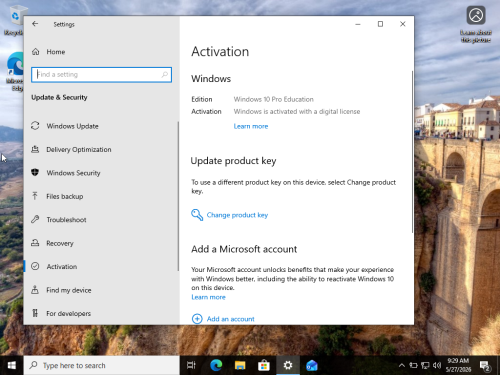Image resolution: width=500 pixels, height=375 pixels.
Task: Open Learn more under Microsoft account
Action: [x=208, y=297]
